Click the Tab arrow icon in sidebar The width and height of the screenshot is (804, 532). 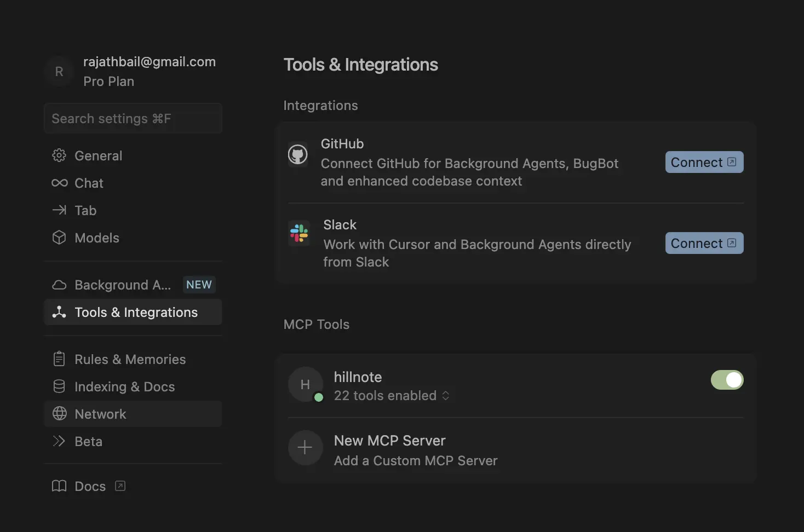59,211
